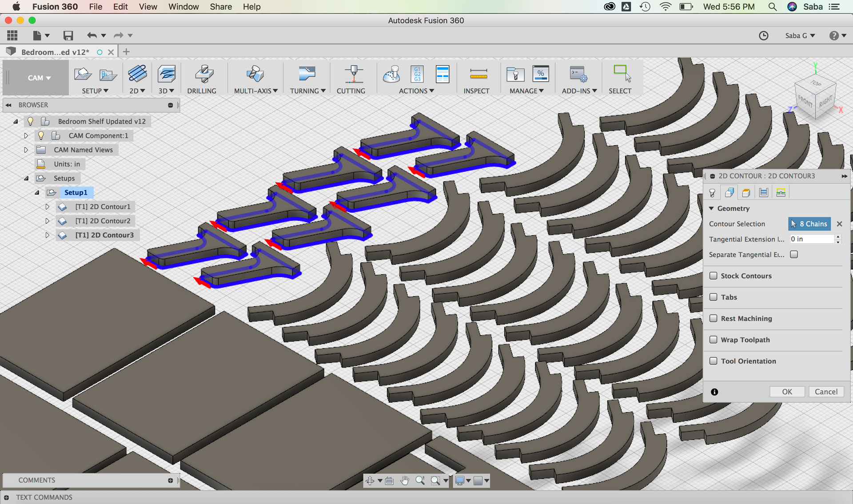This screenshot has width=853, height=504.
Task: Click the Post Process G-code icon
Action: [x=417, y=74]
